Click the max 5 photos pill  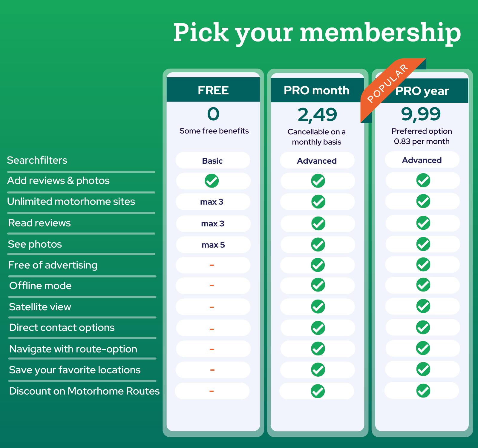213,245
